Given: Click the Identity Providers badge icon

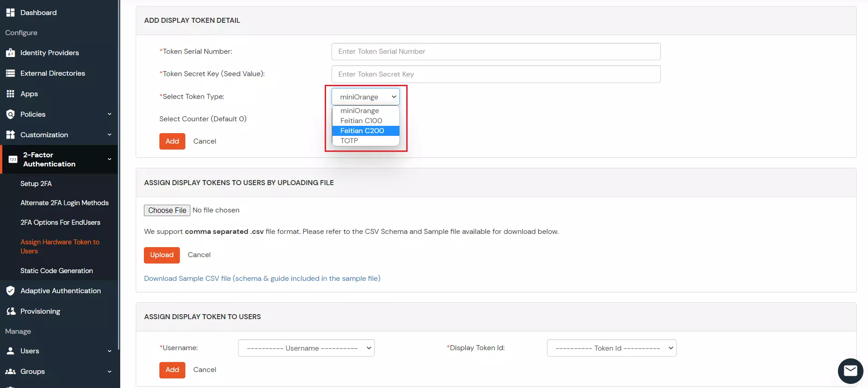Looking at the screenshot, I should click(x=10, y=53).
